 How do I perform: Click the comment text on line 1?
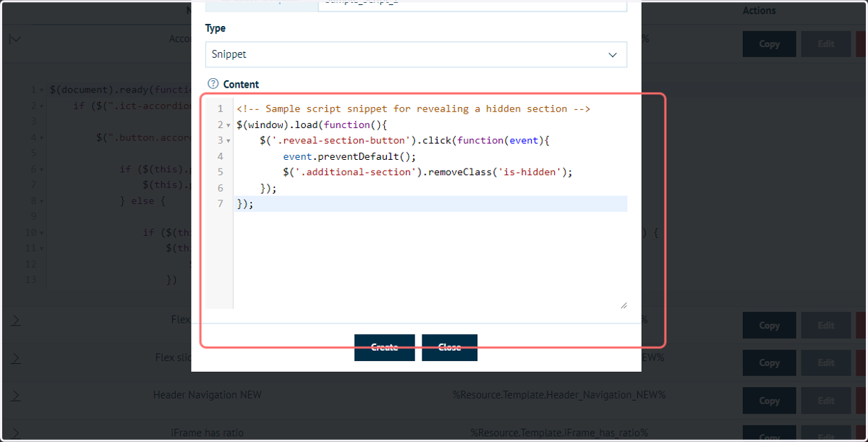click(413, 109)
